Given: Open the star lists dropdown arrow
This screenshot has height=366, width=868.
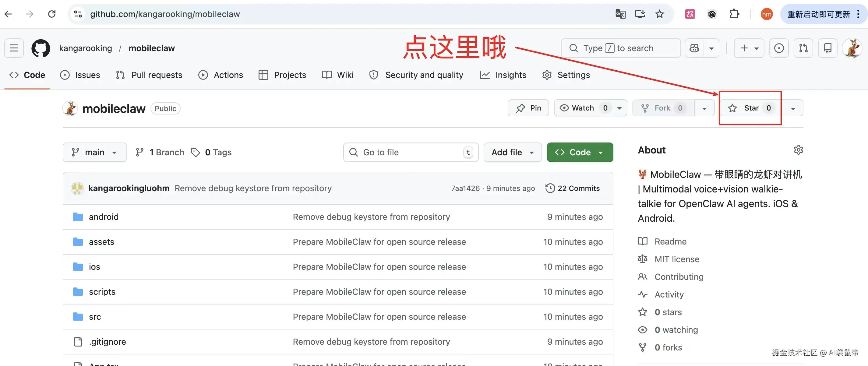Looking at the screenshot, I should pos(793,108).
